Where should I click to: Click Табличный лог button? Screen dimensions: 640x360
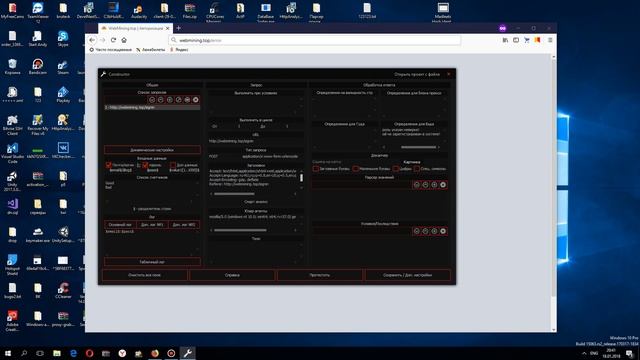tap(152, 262)
